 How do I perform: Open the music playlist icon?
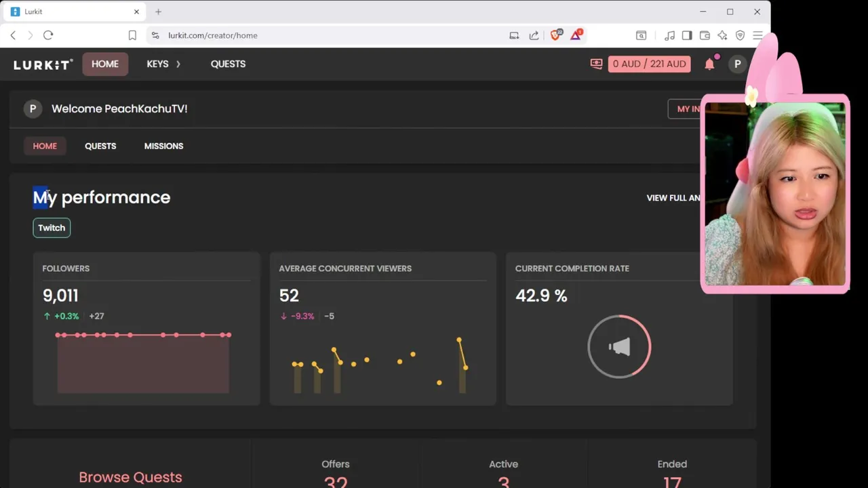[669, 35]
